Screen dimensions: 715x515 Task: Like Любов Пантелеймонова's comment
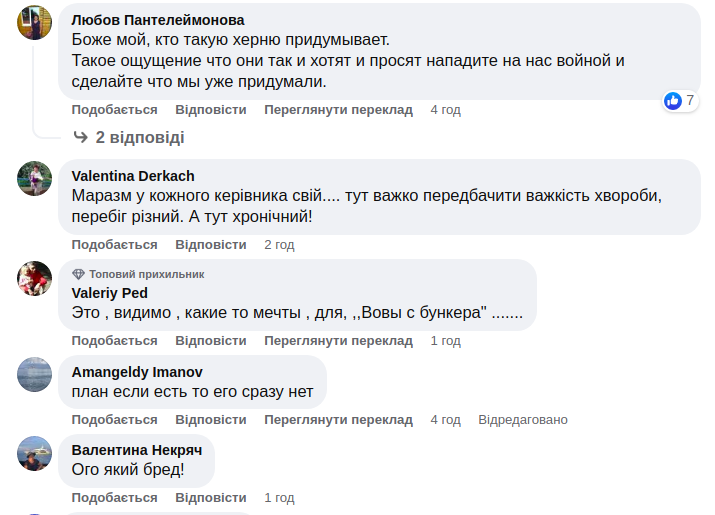(114, 110)
